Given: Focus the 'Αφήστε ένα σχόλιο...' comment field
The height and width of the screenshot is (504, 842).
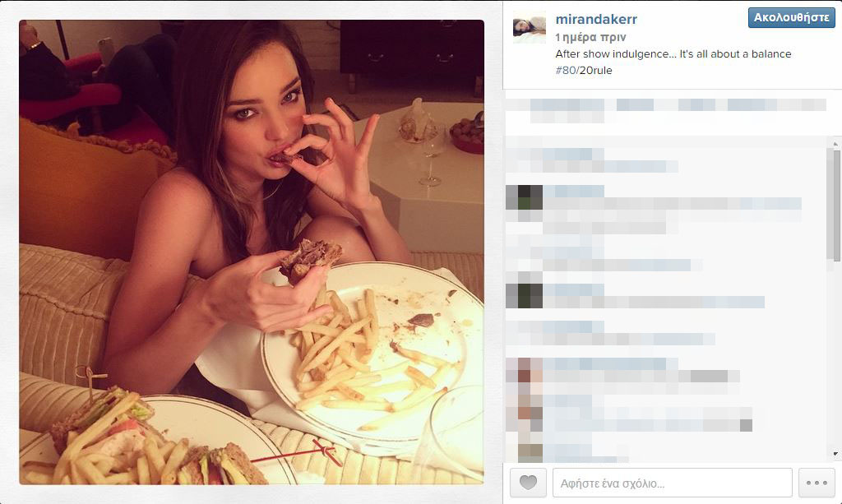Looking at the screenshot, I should (673, 483).
